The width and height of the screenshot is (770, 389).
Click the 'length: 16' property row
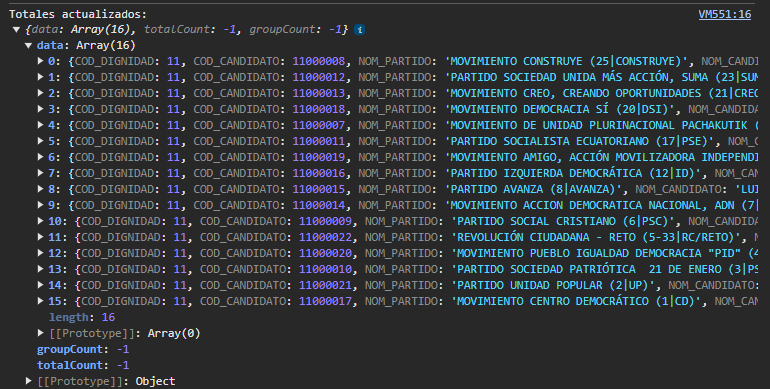click(82, 317)
